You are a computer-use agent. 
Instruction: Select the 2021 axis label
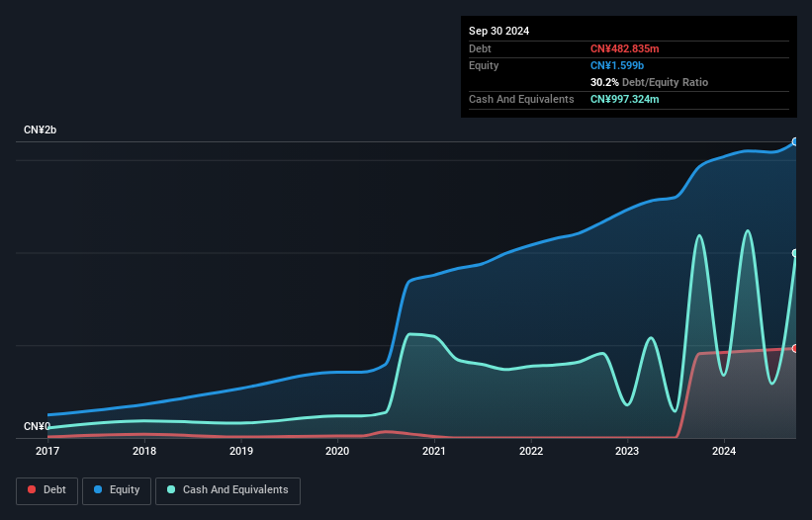coord(434,451)
